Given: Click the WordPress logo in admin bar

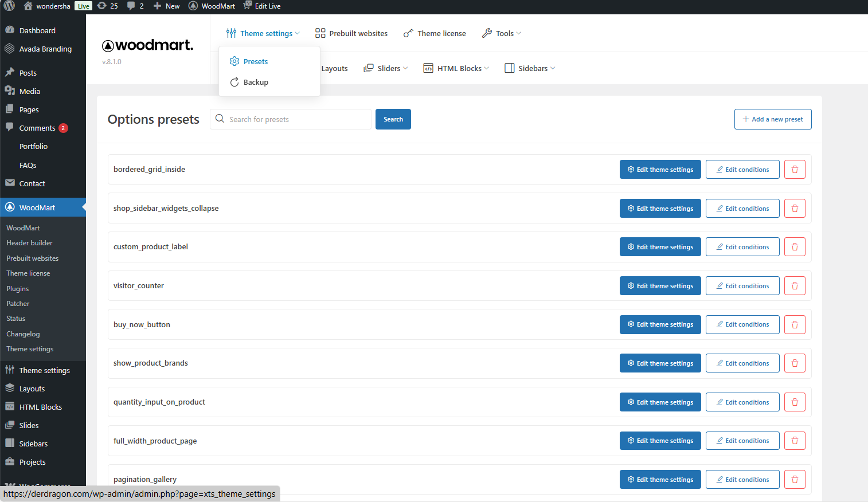Looking at the screenshot, I should pos(9,6).
